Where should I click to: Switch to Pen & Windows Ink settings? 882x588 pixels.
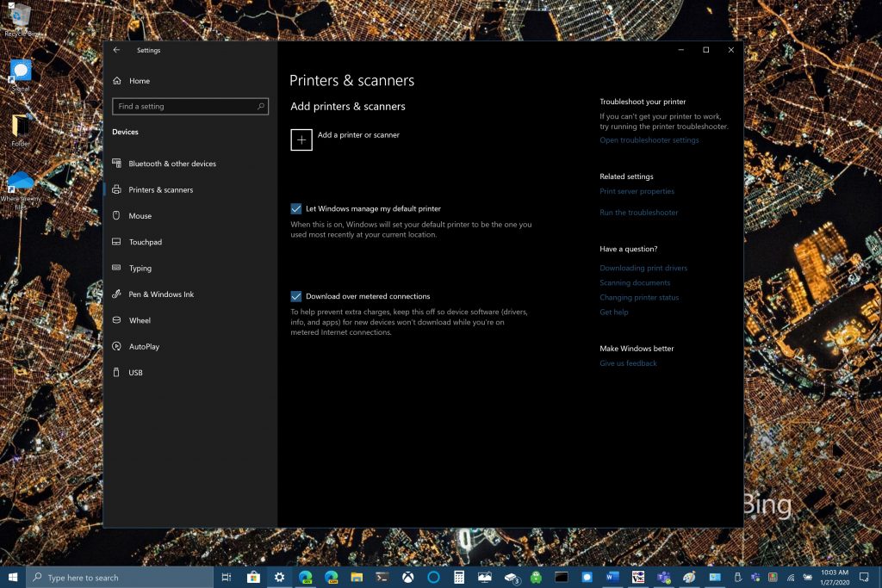pyautogui.click(x=161, y=294)
